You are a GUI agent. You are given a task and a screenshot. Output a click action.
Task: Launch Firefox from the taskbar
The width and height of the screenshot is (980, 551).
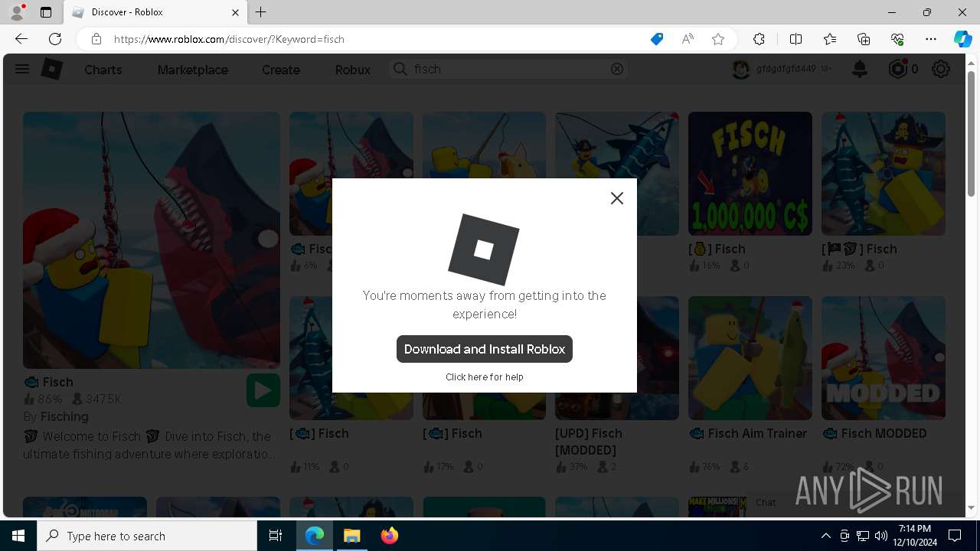point(389,536)
